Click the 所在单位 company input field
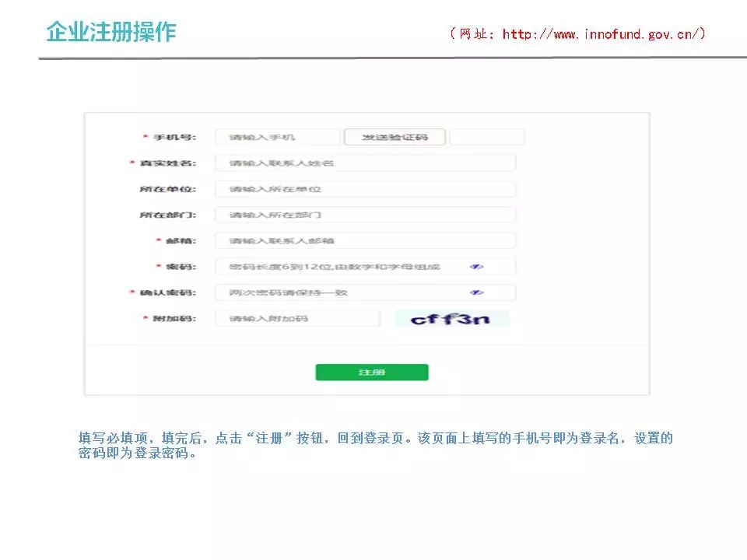 tap(366, 189)
